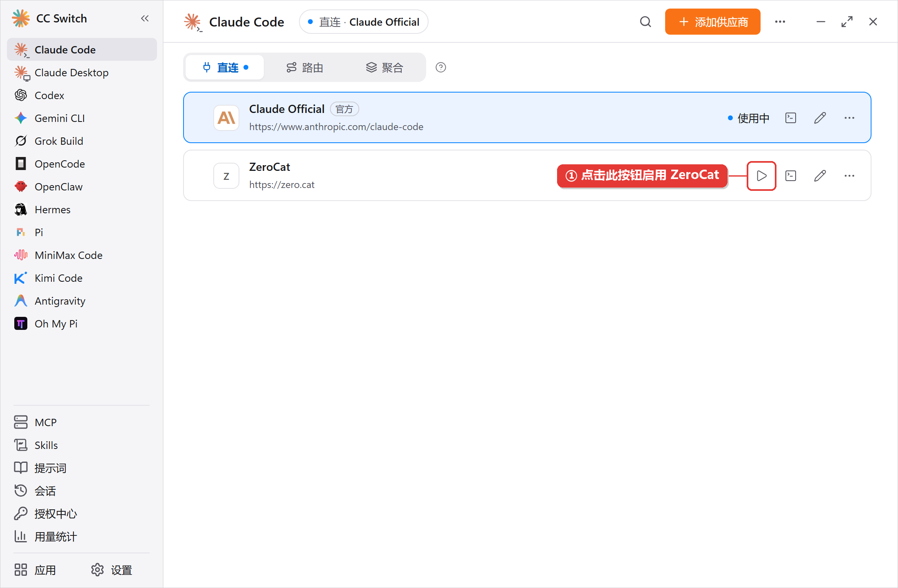Click 直连 · Claude Official status pill
This screenshot has height=588, width=898.
(364, 22)
